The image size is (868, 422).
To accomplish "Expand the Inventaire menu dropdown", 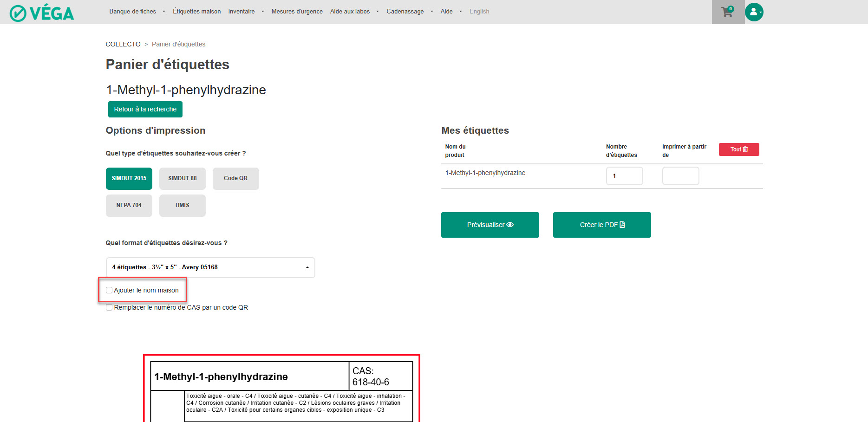I will (x=246, y=12).
